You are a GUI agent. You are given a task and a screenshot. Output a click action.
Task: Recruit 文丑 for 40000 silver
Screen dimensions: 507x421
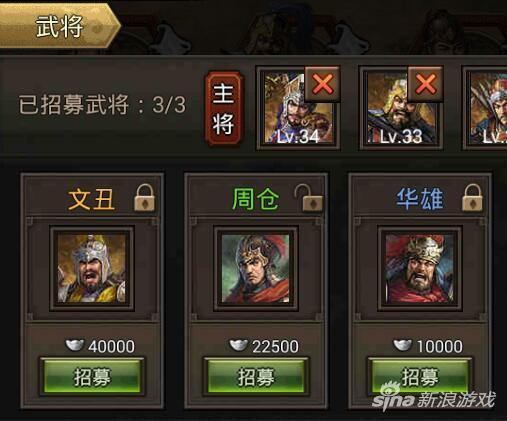pos(92,377)
